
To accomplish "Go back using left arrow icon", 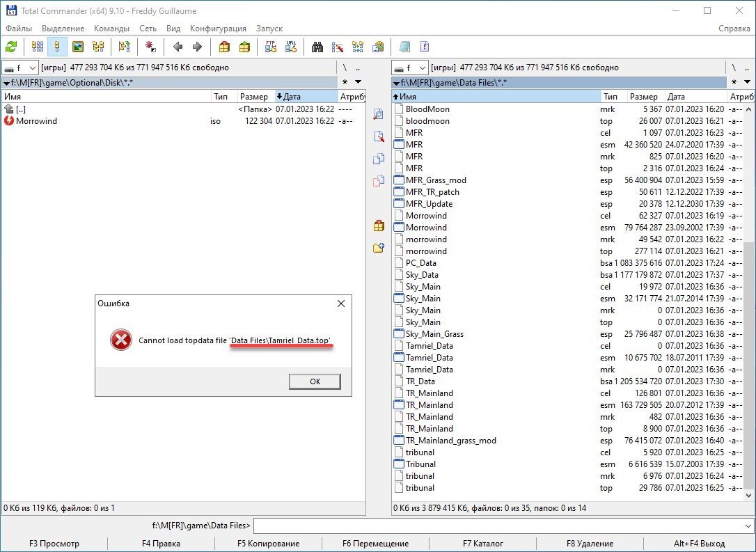I will (x=178, y=47).
